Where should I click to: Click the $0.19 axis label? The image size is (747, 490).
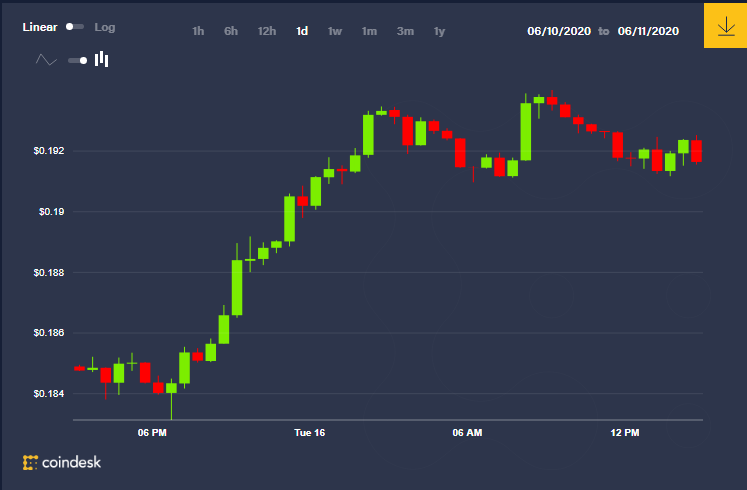point(51,211)
